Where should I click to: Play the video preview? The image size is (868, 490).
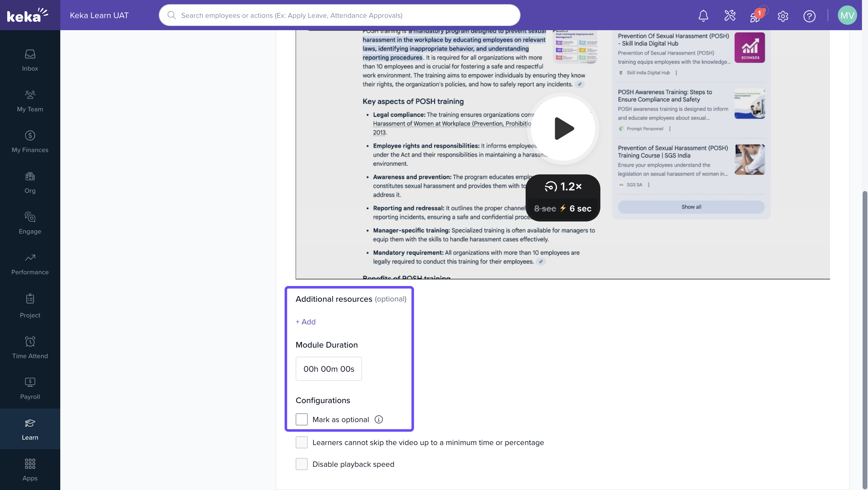coord(563,129)
